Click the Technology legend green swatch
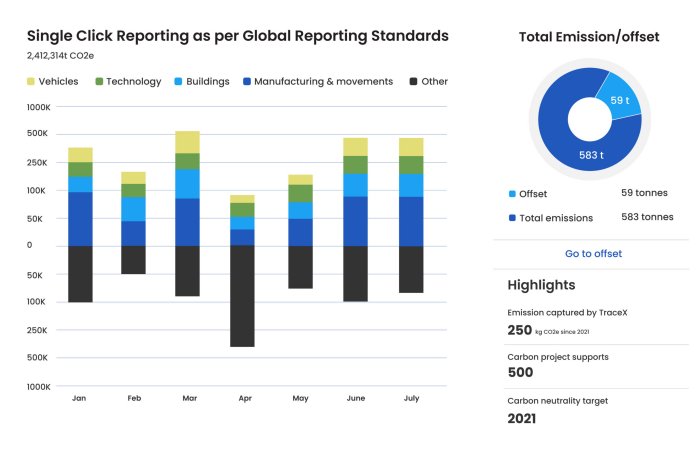 99,81
